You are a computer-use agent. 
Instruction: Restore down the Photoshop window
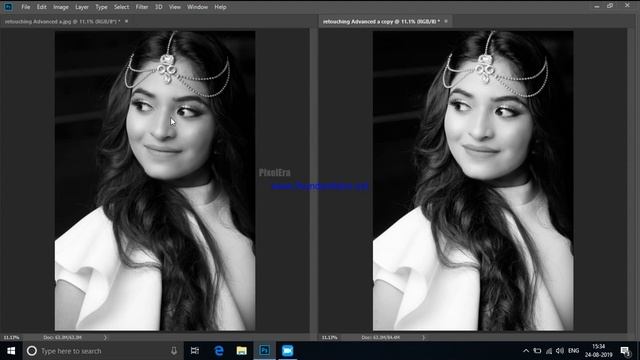click(610, 6)
